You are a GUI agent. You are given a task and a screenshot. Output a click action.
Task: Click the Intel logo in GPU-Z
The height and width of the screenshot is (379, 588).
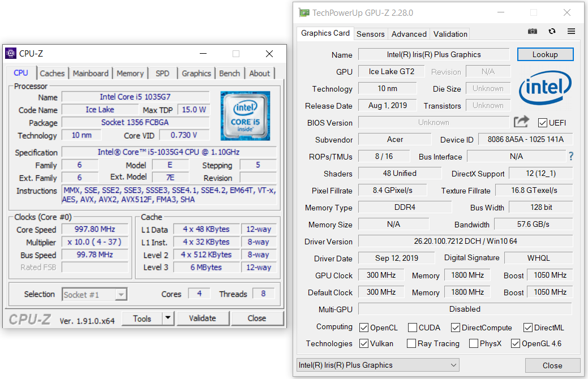click(x=545, y=88)
